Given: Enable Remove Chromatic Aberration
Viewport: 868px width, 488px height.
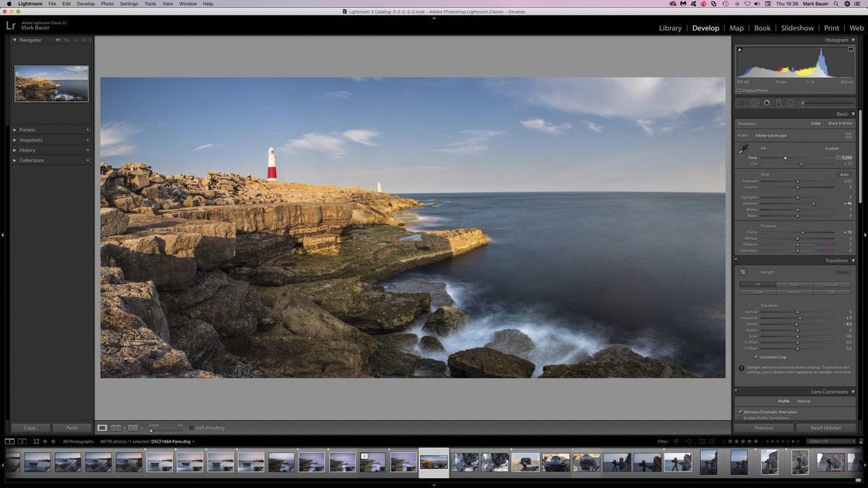Looking at the screenshot, I should [740, 411].
